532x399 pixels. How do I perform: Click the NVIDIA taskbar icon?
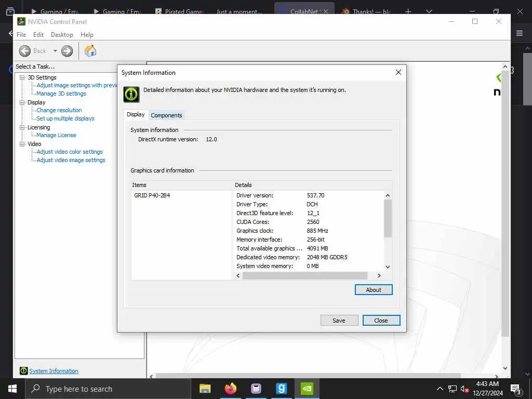pos(307,389)
